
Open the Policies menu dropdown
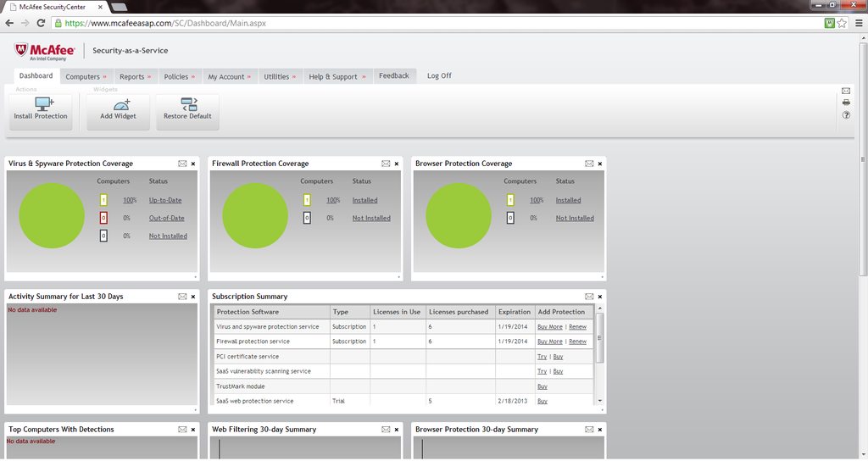tap(180, 77)
